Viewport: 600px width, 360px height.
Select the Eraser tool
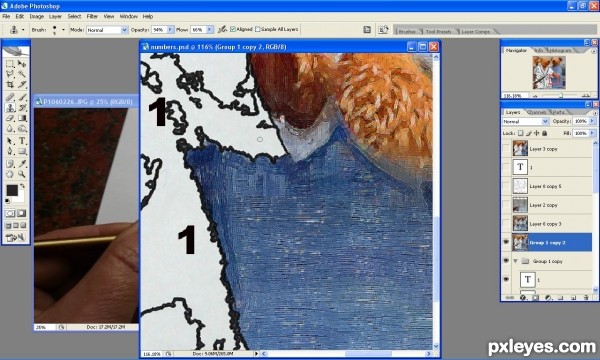[10, 118]
